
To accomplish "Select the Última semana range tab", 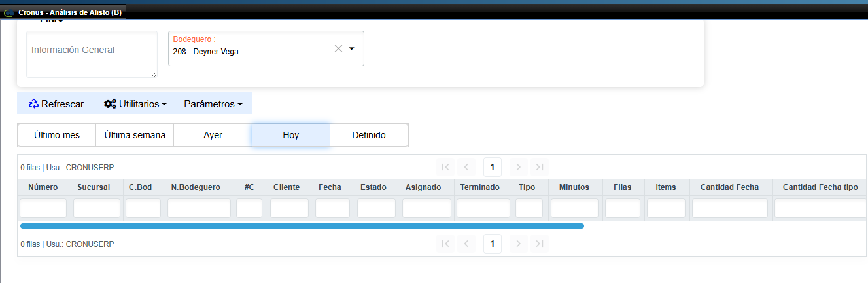I will point(135,135).
